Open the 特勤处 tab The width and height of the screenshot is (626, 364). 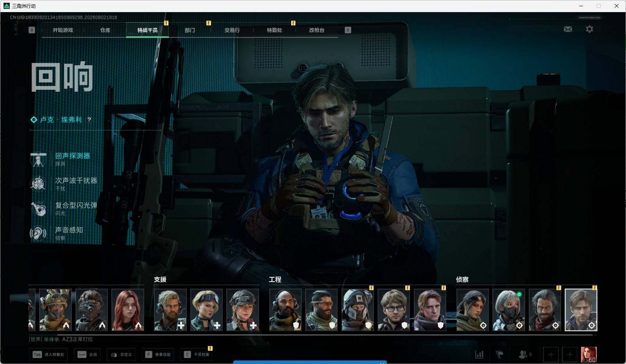coord(274,30)
